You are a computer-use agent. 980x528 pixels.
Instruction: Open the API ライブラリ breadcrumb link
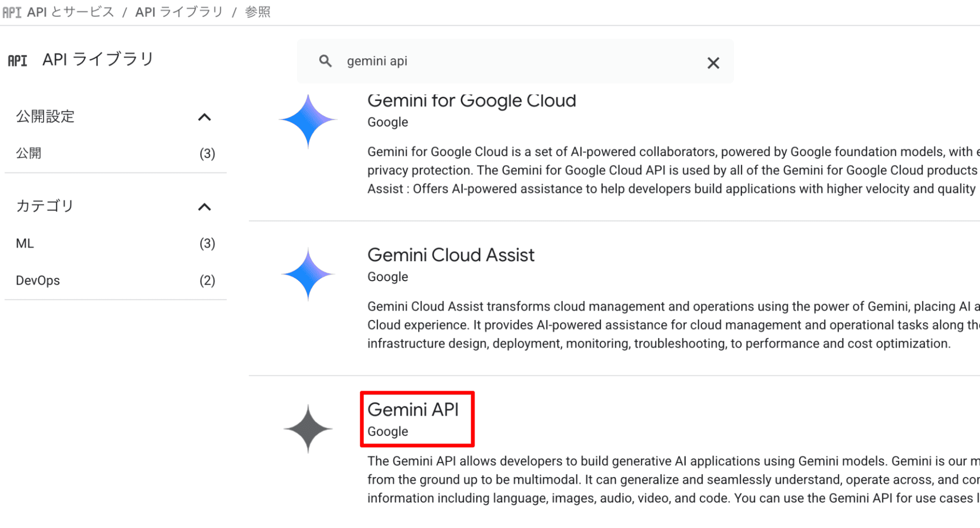pyautogui.click(x=179, y=12)
